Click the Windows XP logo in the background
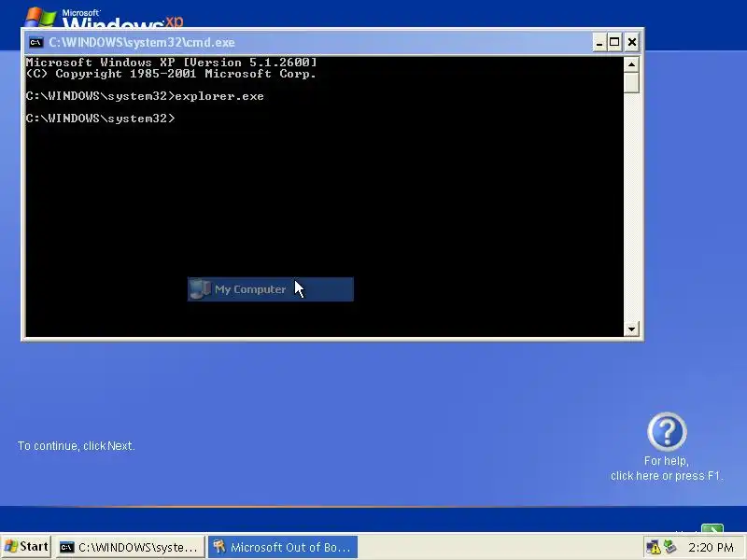Screen dimensions: 747x560 (104, 17)
